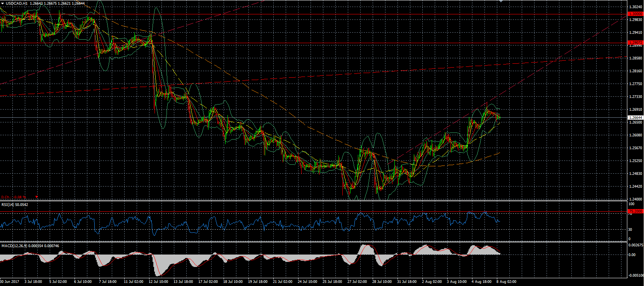Click the RSI scale value 100

[x=632, y=204]
